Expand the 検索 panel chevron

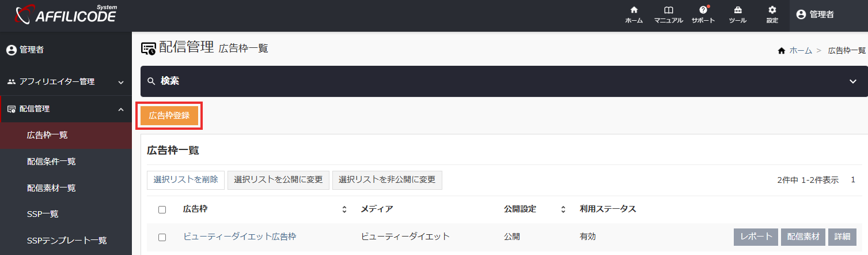pyautogui.click(x=853, y=81)
